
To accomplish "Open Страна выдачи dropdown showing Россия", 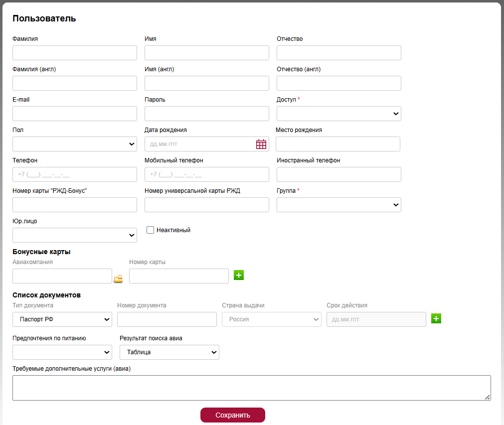I will click(272, 319).
